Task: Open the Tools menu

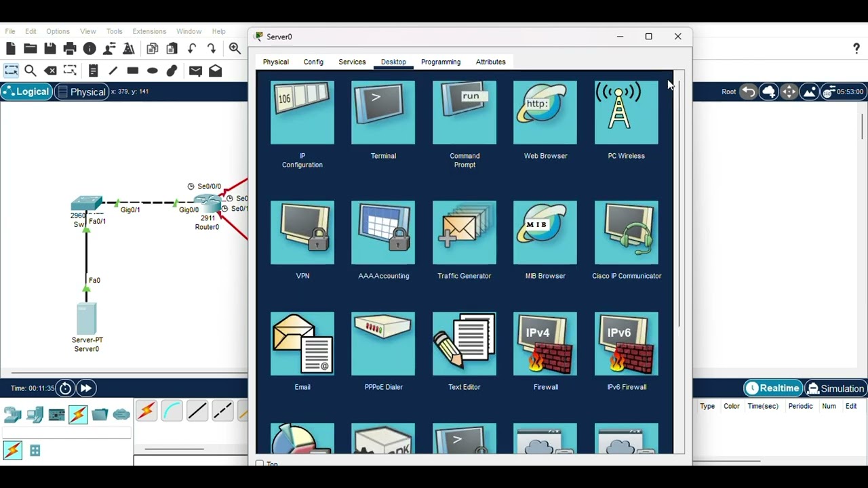Action: 115,31
